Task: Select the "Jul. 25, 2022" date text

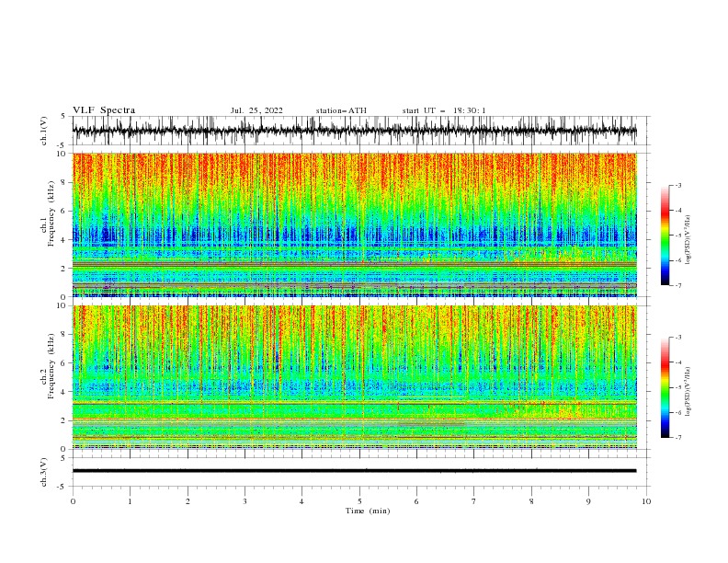Action: pos(256,110)
